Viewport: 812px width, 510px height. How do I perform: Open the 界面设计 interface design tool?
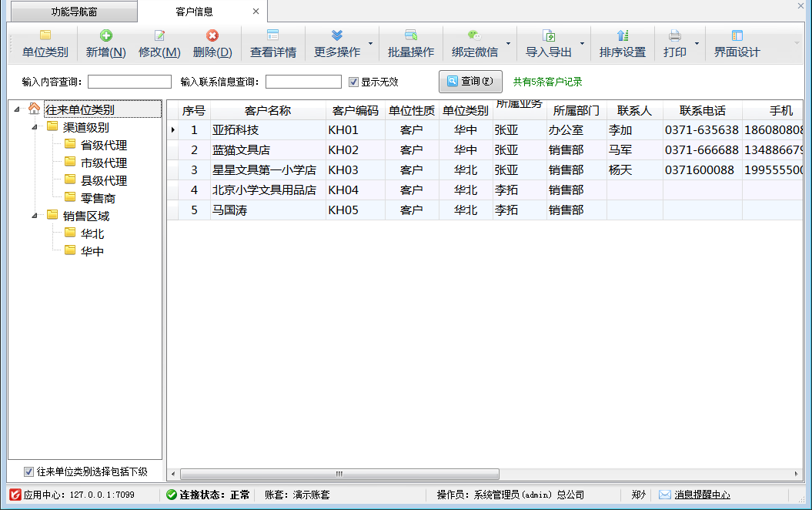pyautogui.click(x=737, y=35)
